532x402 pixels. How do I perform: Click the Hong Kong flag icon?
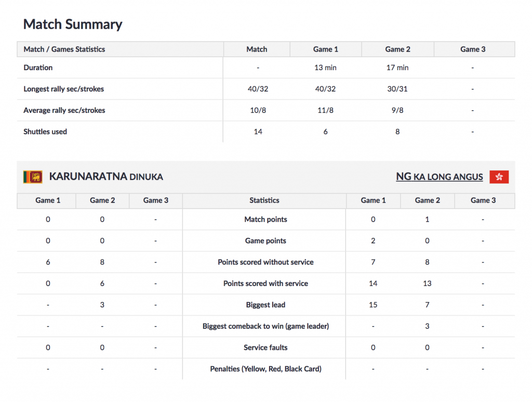pos(499,176)
